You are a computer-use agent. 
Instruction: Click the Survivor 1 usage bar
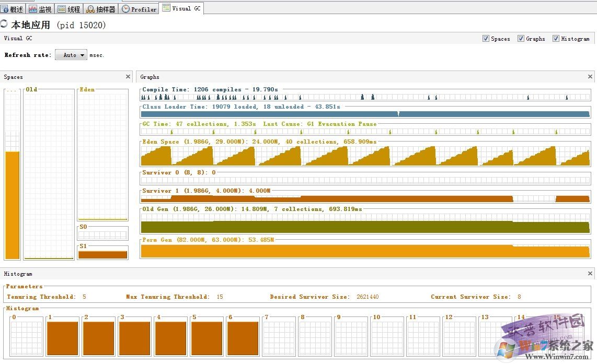[x=314, y=198]
